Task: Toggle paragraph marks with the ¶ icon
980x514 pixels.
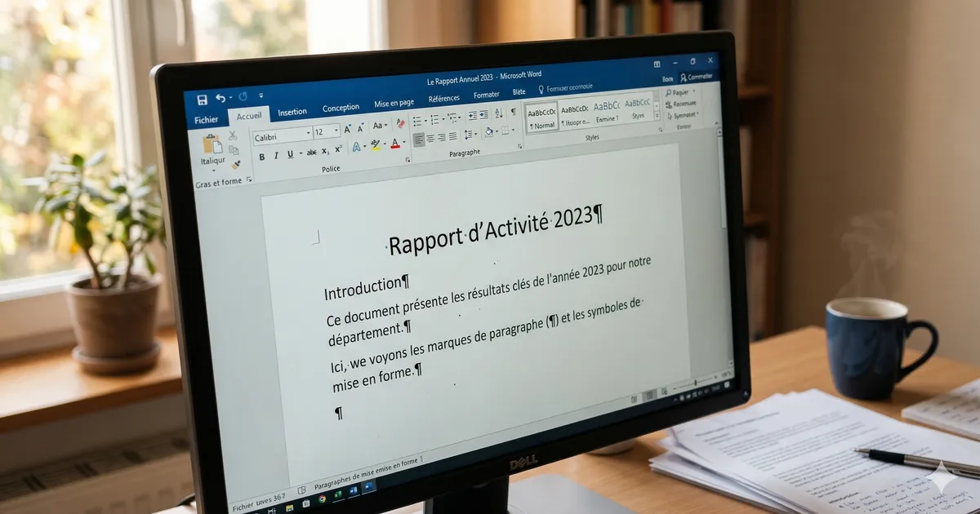Action: click(x=512, y=111)
